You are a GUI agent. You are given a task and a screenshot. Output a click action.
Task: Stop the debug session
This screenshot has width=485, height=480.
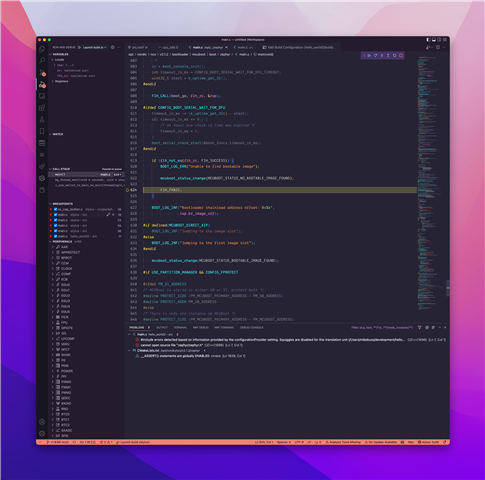[x=401, y=56]
